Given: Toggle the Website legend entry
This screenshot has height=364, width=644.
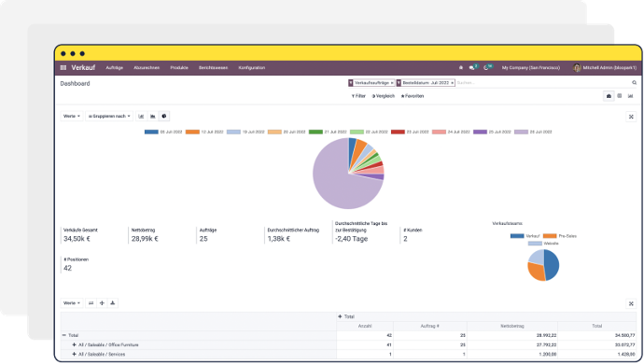Looking at the screenshot, I should pyautogui.click(x=543, y=244).
